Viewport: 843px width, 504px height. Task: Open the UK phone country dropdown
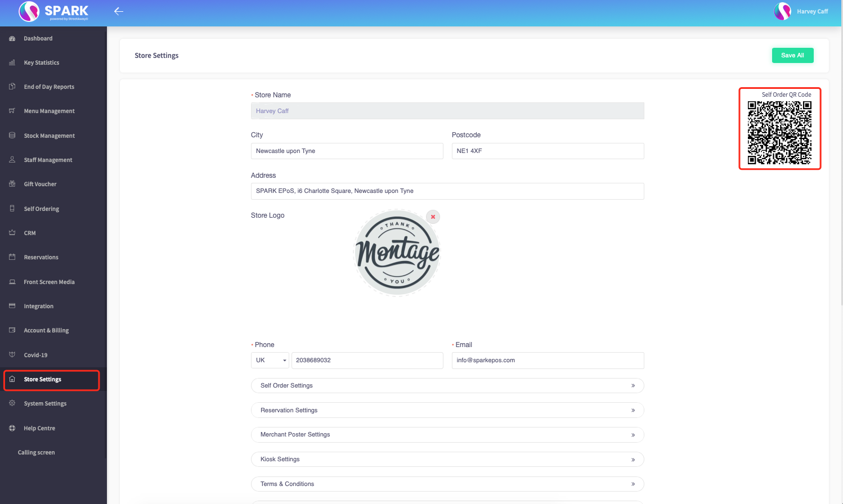[x=270, y=361]
